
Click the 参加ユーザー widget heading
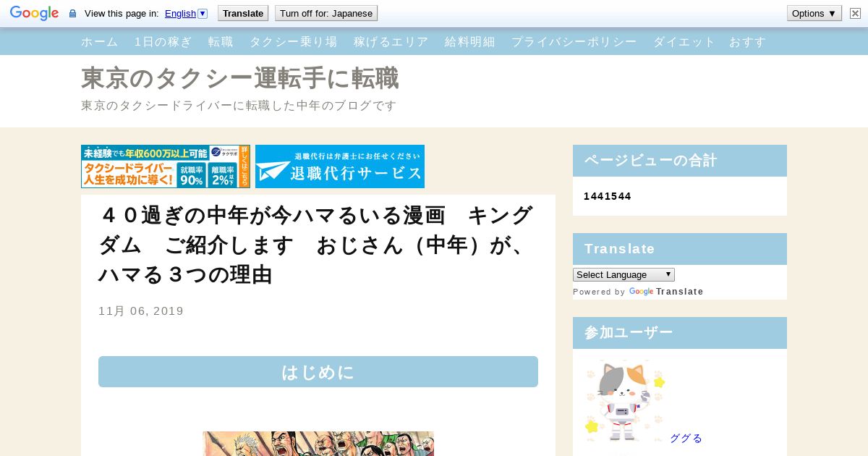[680, 333]
